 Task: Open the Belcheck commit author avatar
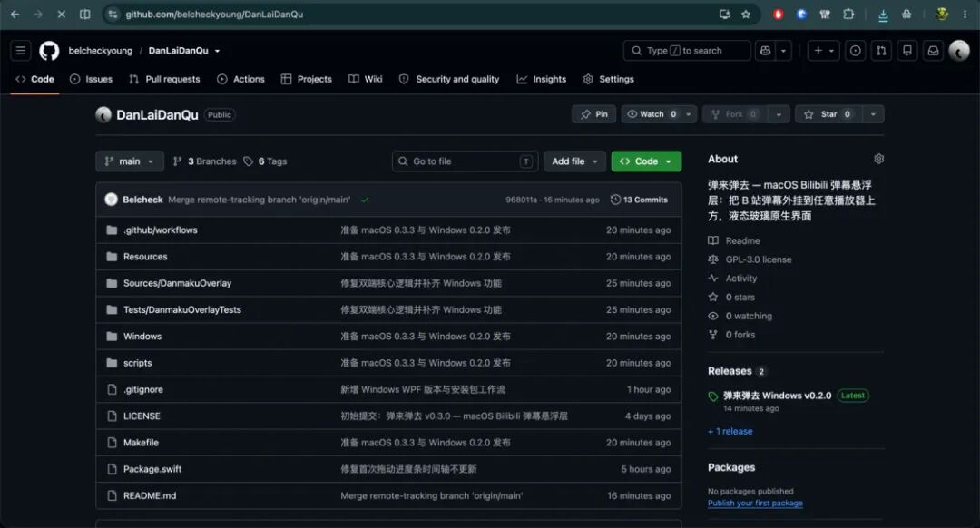[x=112, y=200]
